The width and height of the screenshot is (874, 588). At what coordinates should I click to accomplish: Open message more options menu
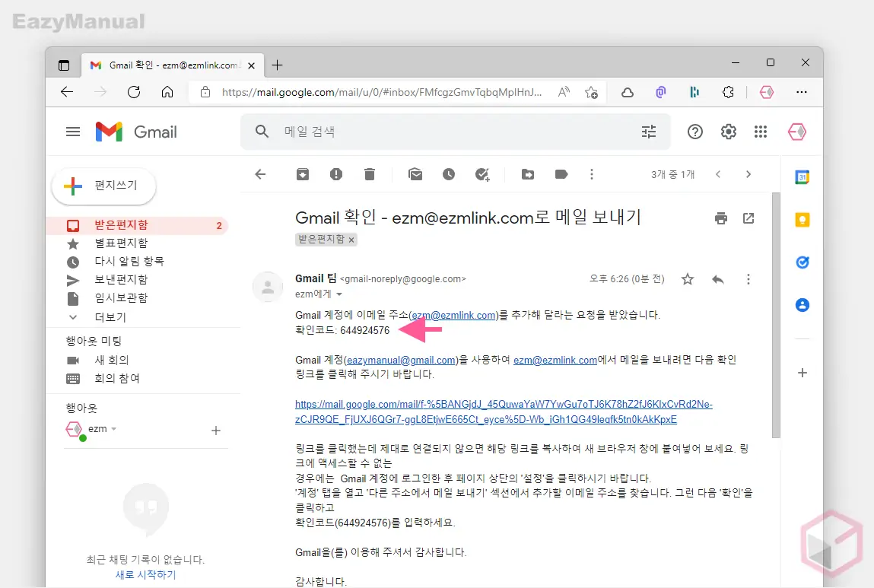tap(748, 279)
